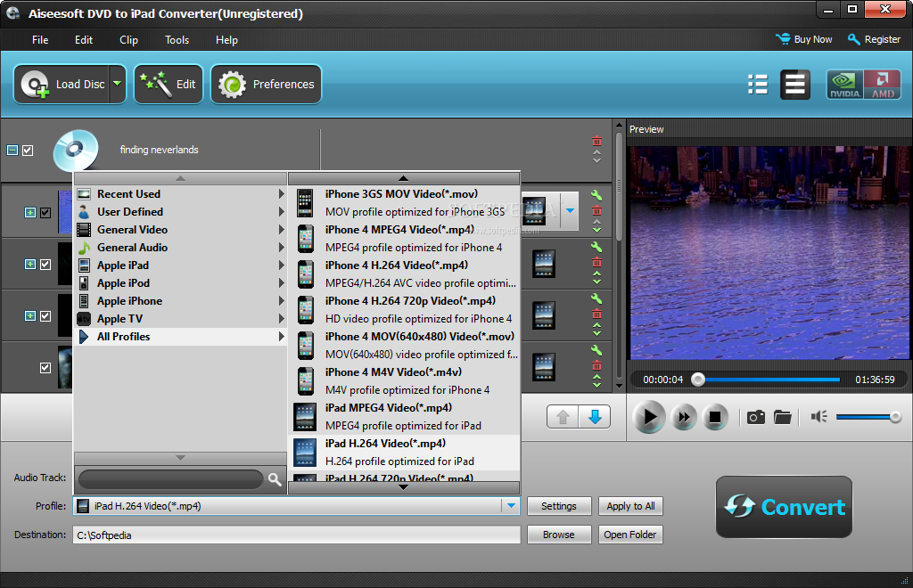The image size is (913, 588).
Task: Delete the finding neverlands disc entry
Action: (596, 141)
